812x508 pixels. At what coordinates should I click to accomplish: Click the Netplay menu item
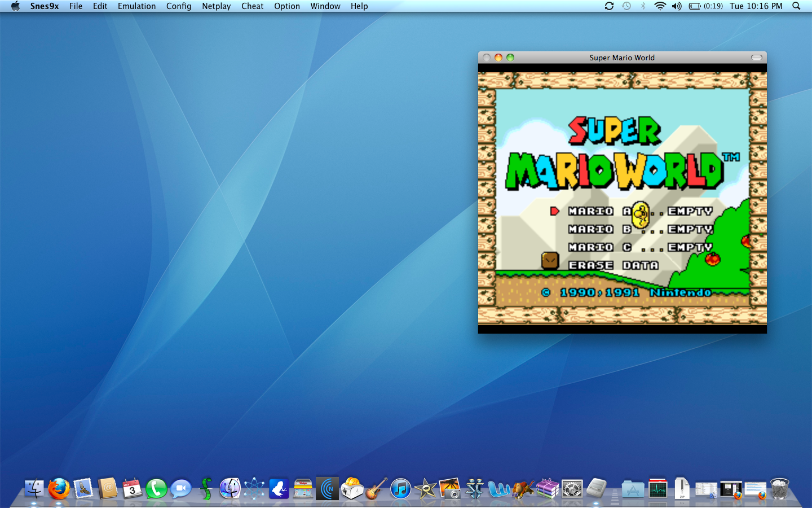[216, 6]
